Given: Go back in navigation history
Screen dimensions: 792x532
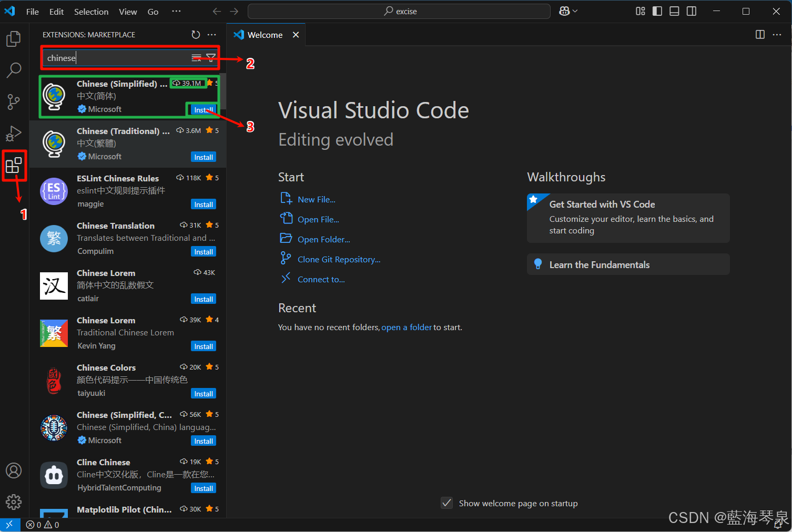Looking at the screenshot, I should point(217,12).
